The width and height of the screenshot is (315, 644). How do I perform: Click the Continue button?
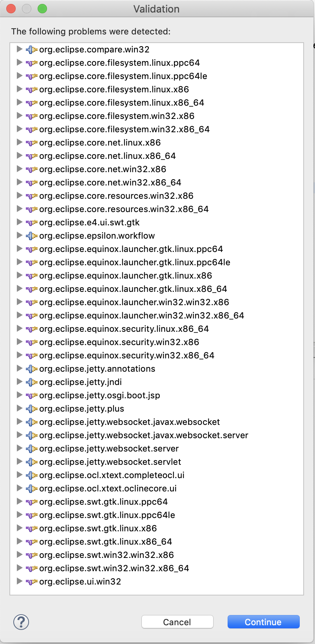[x=263, y=622]
